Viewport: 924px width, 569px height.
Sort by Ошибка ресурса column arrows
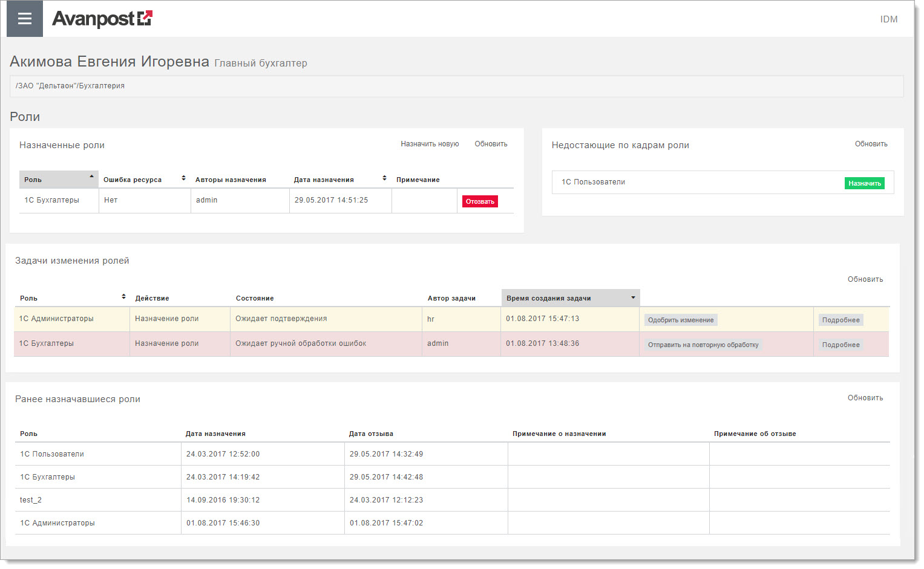183,179
